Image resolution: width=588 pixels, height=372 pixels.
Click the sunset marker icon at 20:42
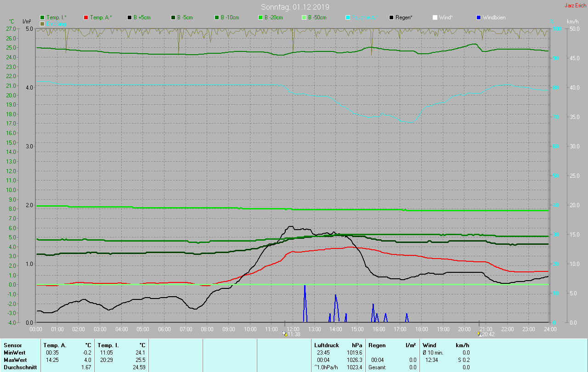click(479, 334)
